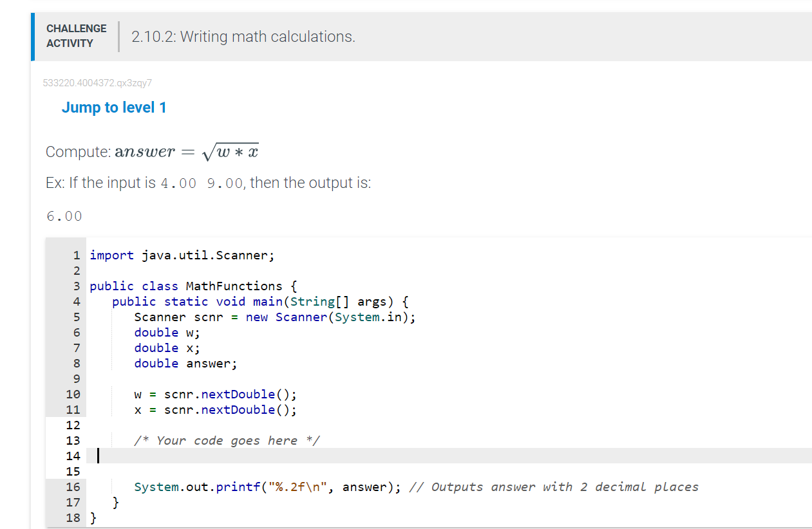812x529 pixels.
Task: Click the square root formula expression
Action: 231,151
